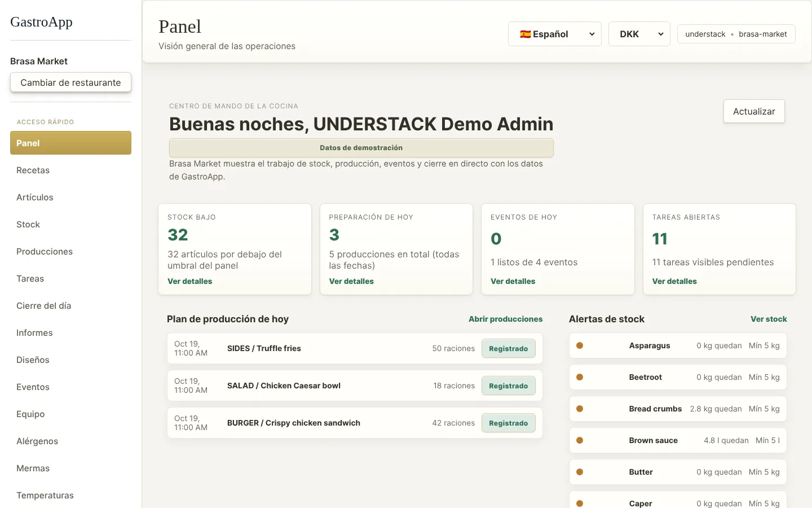Viewport: 812px width, 508px height.
Task: Click the 50 raciones value
Action: point(453,348)
